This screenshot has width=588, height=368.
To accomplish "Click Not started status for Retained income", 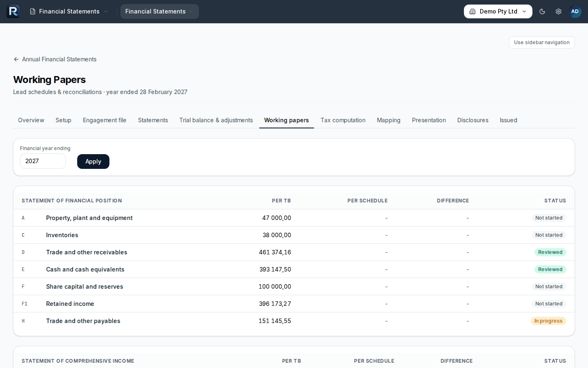I will (x=549, y=304).
